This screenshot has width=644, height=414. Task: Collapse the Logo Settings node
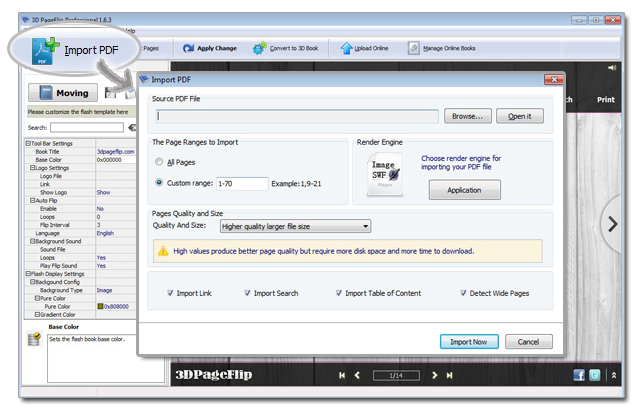(x=32, y=168)
